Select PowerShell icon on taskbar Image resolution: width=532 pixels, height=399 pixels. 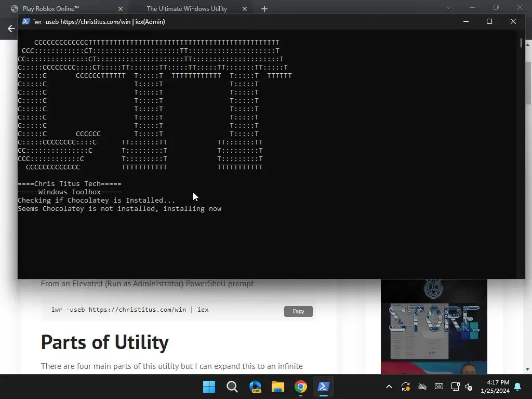click(323, 387)
